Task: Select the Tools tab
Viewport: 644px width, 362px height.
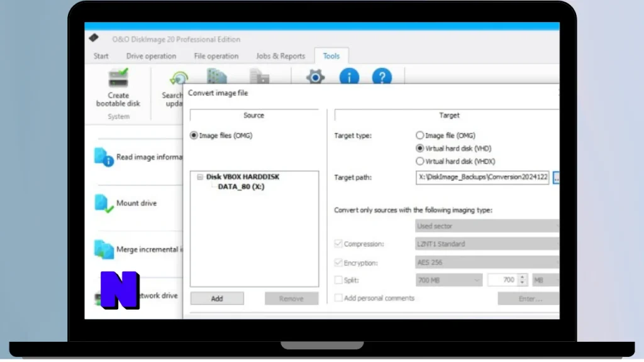Action: (331, 56)
